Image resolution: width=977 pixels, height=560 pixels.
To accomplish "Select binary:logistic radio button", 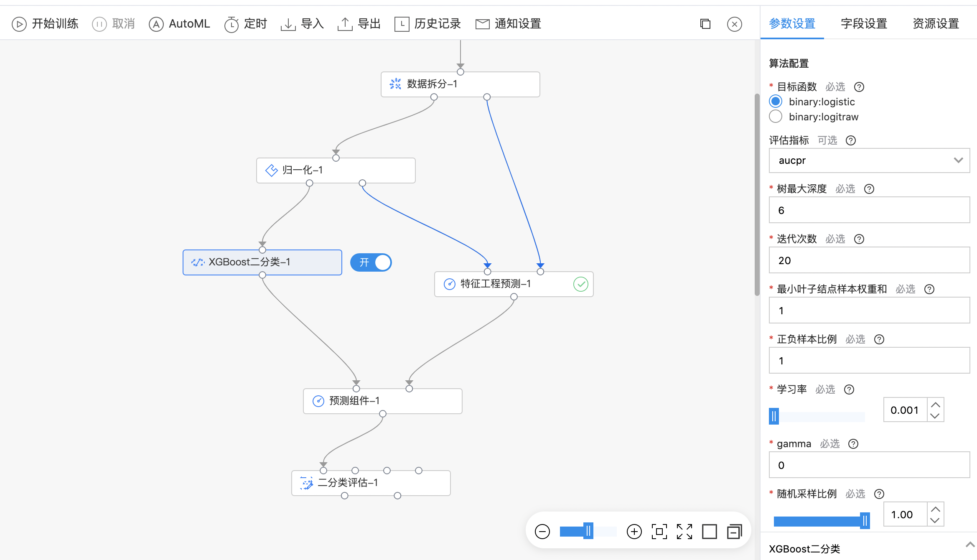I will (x=776, y=102).
